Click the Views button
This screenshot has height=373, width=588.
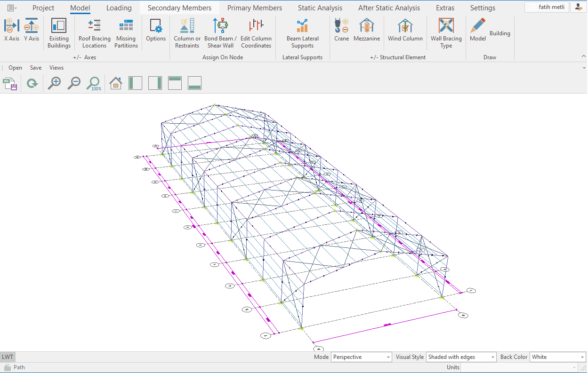pyautogui.click(x=56, y=68)
